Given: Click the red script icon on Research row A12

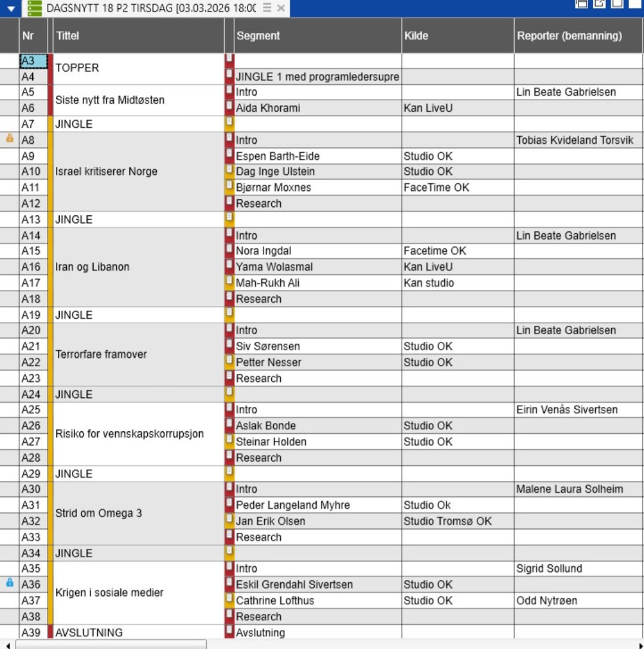Looking at the screenshot, I should point(229,202).
